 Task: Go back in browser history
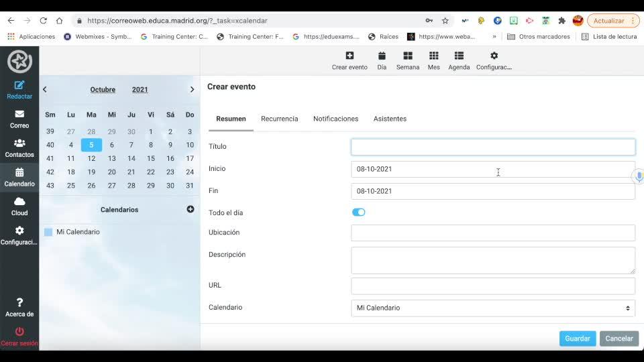pos(11,21)
